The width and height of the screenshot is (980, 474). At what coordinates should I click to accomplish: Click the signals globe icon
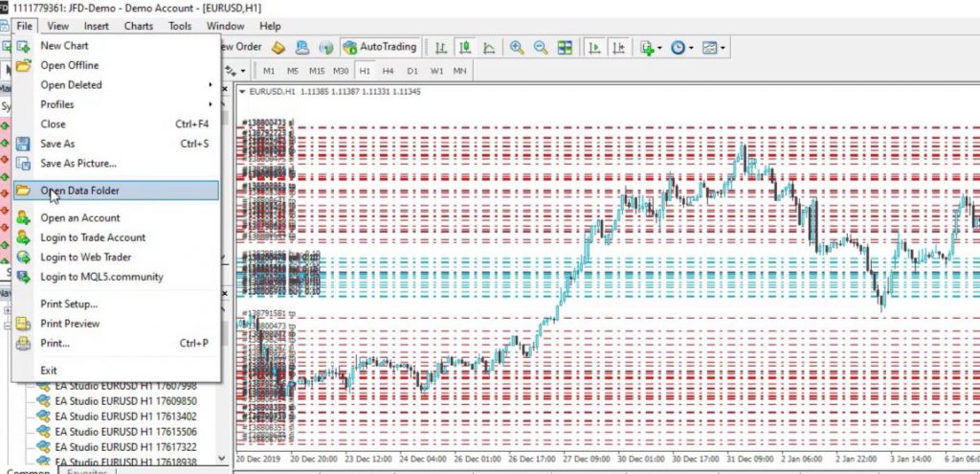[x=325, y=48]
